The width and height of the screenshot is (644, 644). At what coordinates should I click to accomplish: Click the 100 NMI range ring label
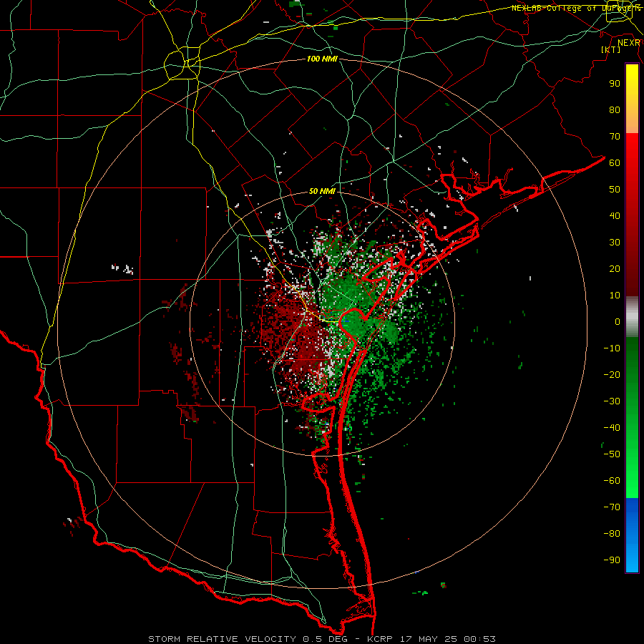(322, 59)
